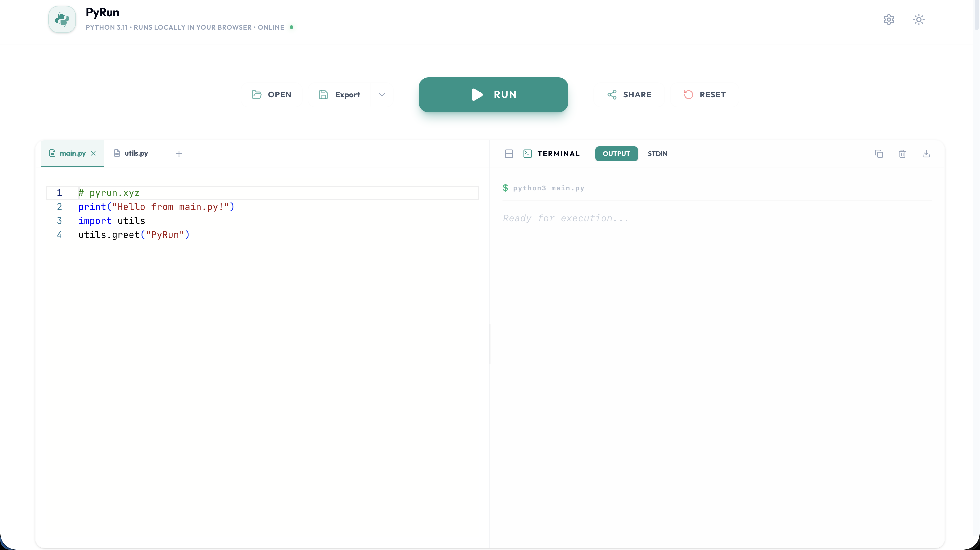Click the terminal icon beside TERMINAL
The height and width of the screenshot is (550, 980).
[528, 154]
